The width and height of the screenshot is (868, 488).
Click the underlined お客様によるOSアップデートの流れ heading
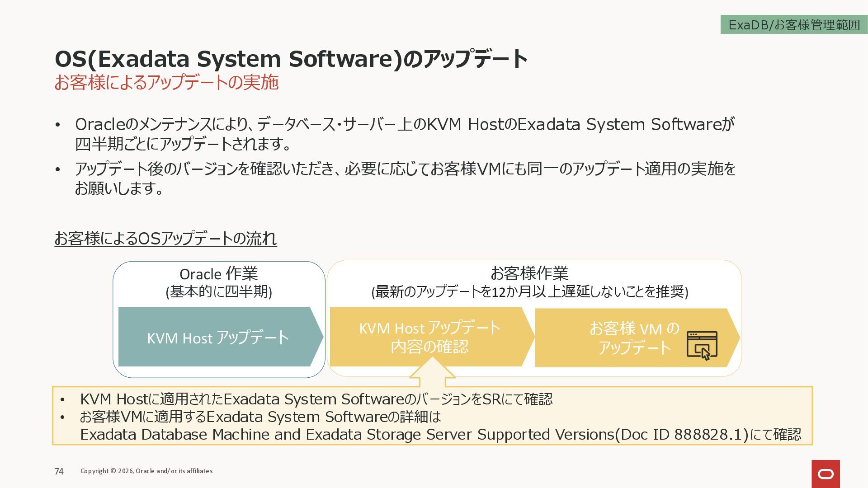click(x=165, y=238)
